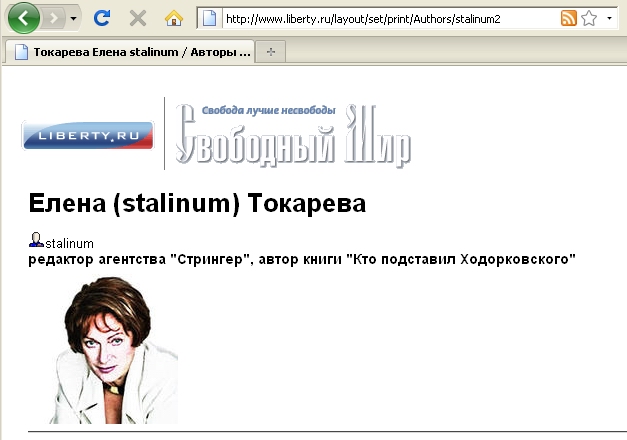Bookmark this page with the star

click(x=589, y=18)
